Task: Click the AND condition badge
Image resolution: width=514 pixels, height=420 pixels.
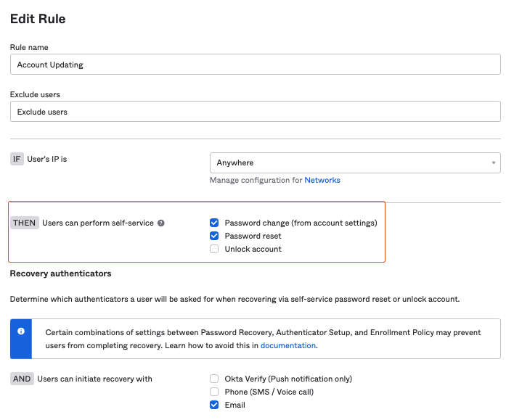Action: point(22,379)
